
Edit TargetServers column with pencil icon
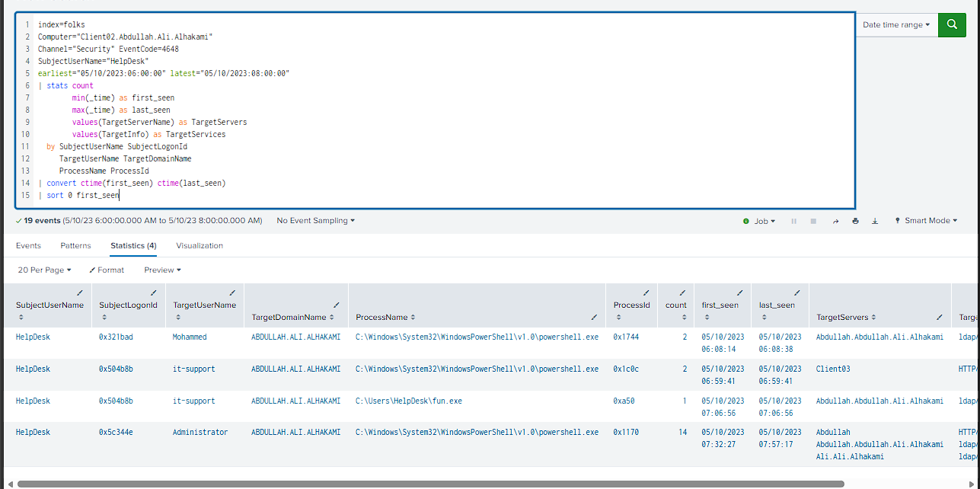(940, 317)
